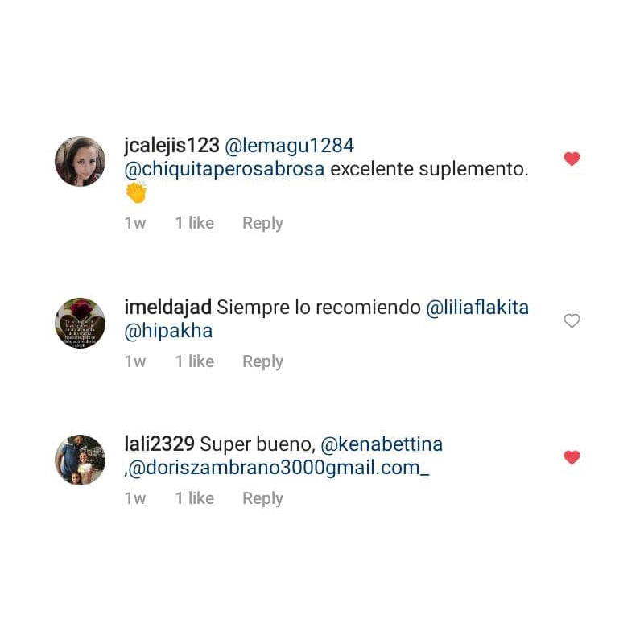Unlike jcalejis123's comment with the red heart

pyautogui.click(x=572, y=159)
